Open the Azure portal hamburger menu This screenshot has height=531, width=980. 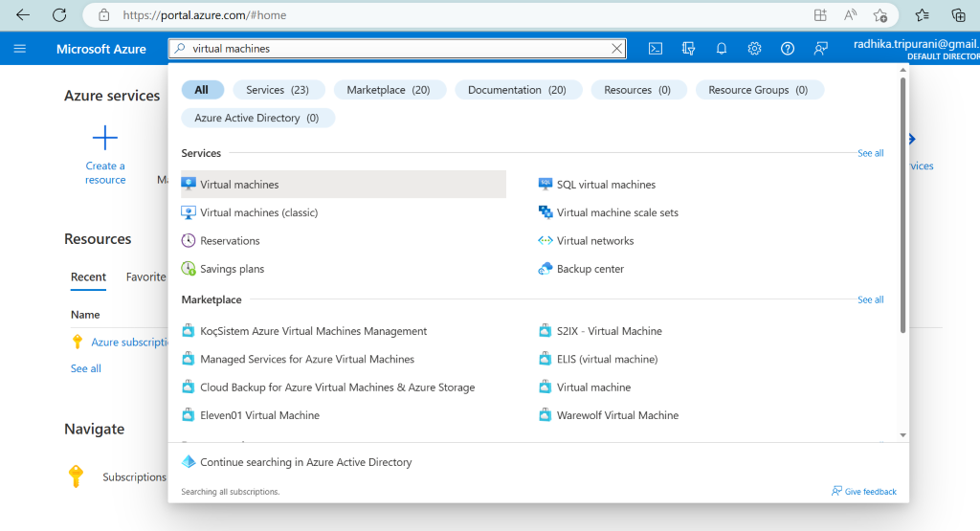click(x=20, y=49)
